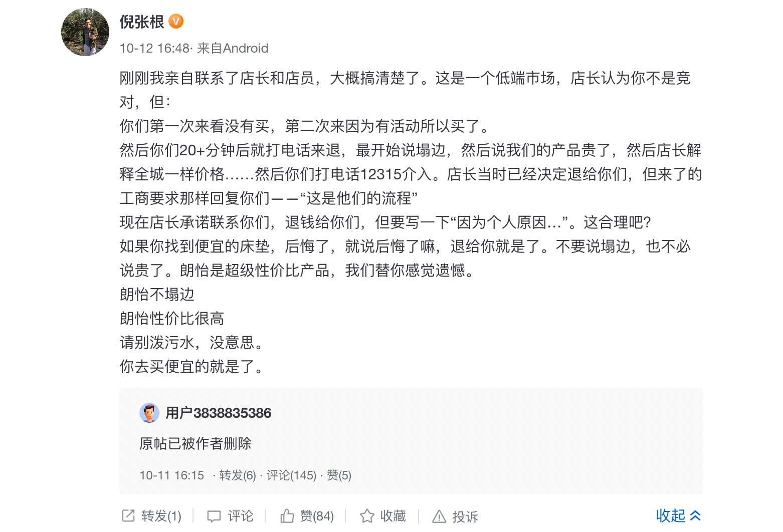Viewport: 783px width, 532px height.
Task: Click the quoted post's 赞(5) likes
Action: pyautogui.click(x=339, y=475)
